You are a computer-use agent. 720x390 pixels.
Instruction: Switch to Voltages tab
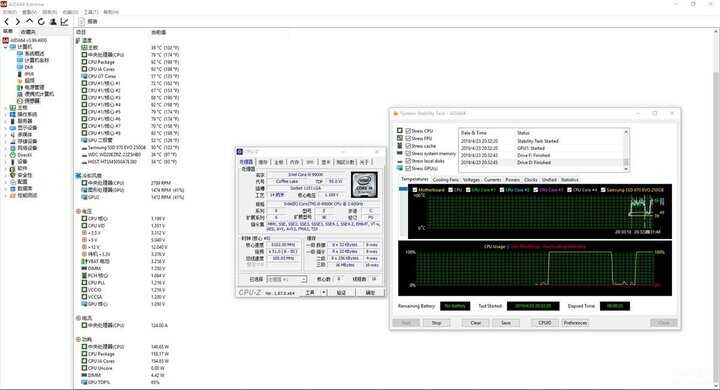471,180
